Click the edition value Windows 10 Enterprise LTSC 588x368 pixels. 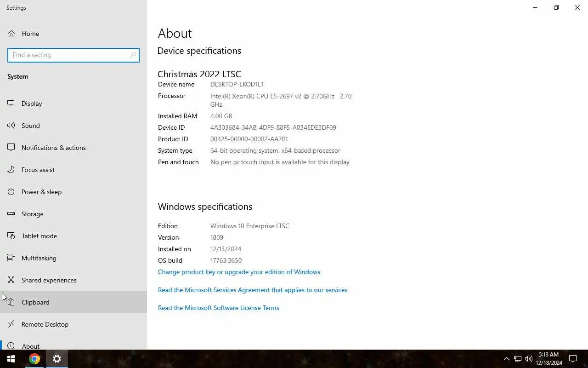point(250,226)
